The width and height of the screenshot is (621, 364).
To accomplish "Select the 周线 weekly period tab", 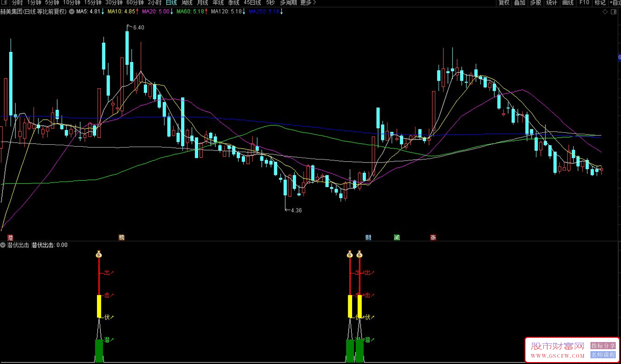I will pos(187,3).
